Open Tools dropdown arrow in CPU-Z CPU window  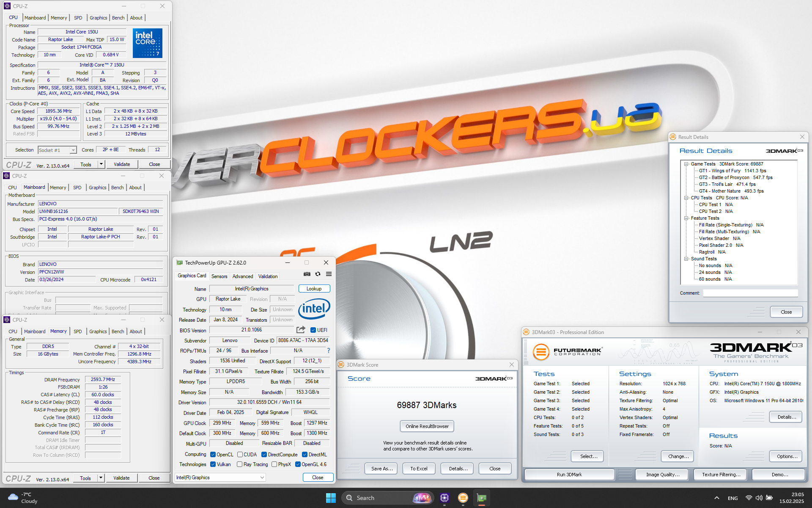(101, 164)
